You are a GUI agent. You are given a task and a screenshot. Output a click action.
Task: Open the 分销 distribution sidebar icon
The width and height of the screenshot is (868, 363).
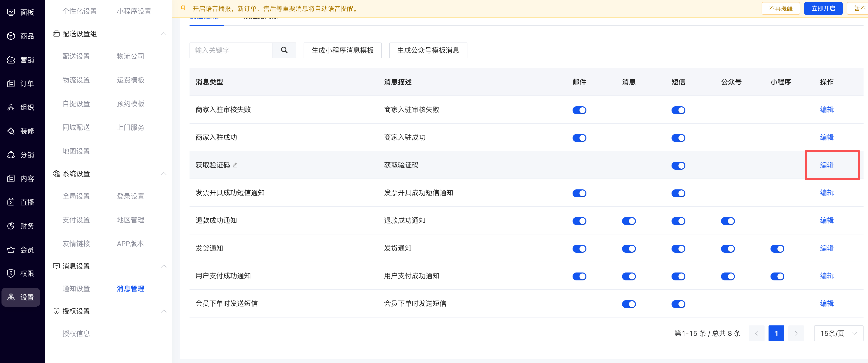click(x=11, y=155)
